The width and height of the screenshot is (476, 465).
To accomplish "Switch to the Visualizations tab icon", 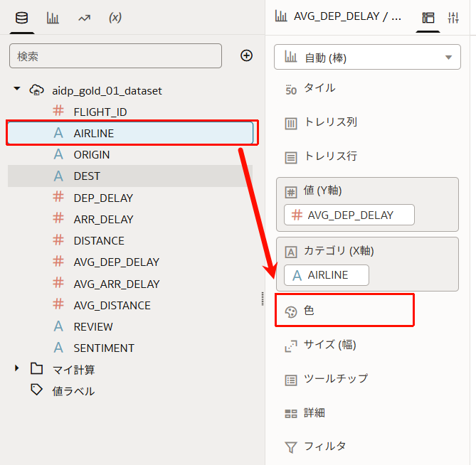I will [53, 18].
